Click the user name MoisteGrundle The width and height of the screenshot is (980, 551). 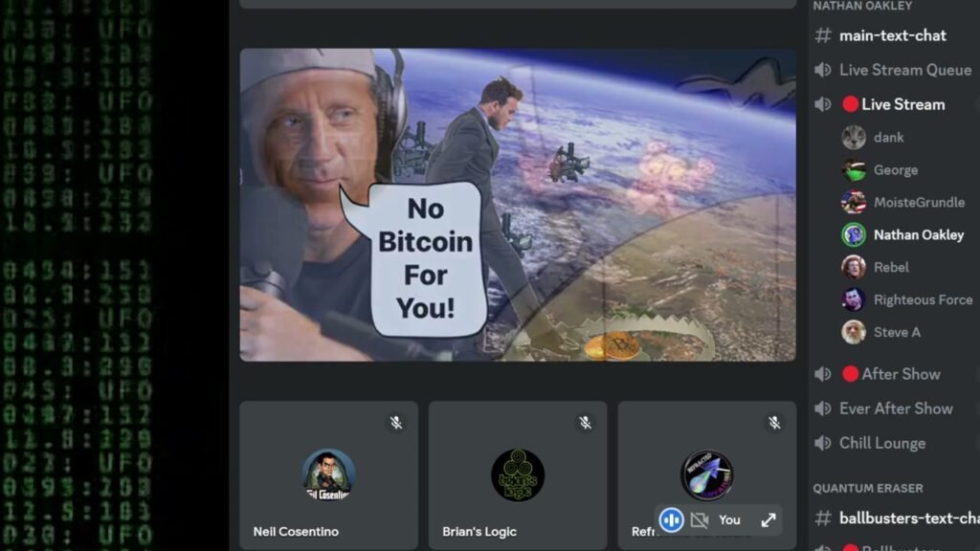coord(919,203)
